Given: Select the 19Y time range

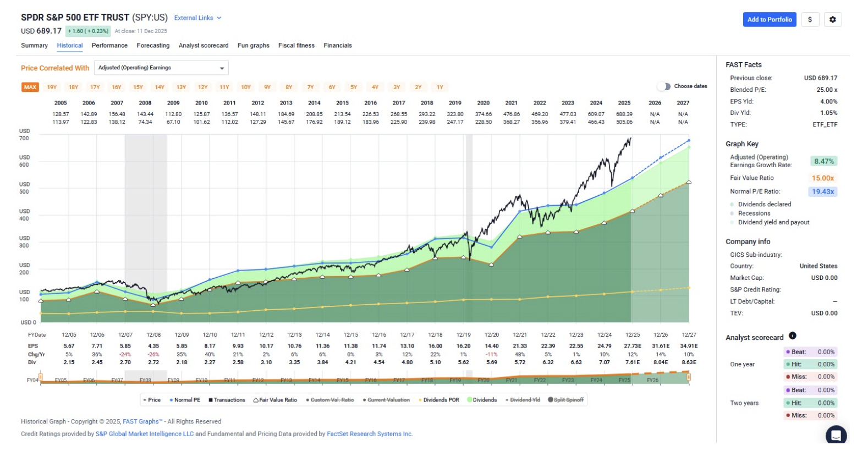Looking at the screenshot, I should pos(52,87).
